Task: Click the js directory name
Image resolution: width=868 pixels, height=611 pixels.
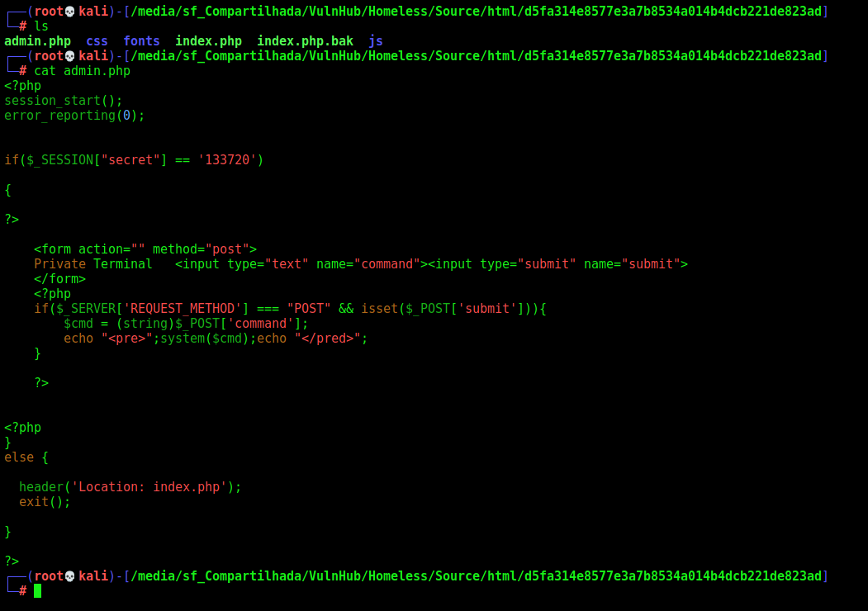Action: 376,41
